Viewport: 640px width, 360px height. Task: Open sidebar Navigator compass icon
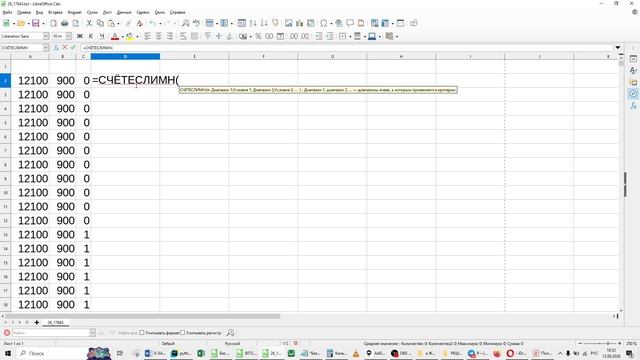pyautogui.click(x=633, y=94)
